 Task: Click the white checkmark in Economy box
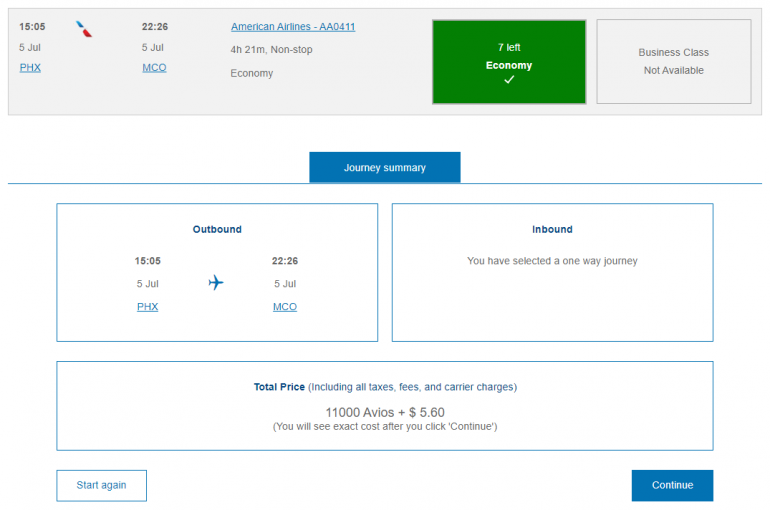pos(509,80)
